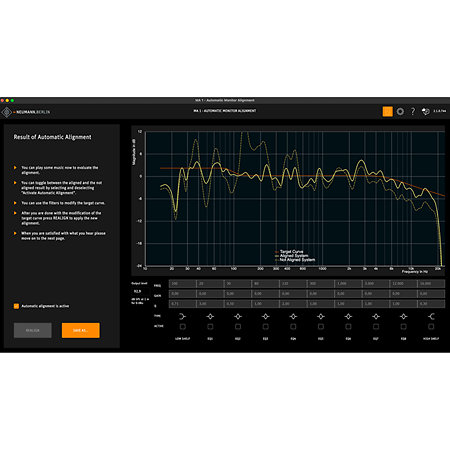
Task: Enable the High Shelf active checkbox
Action: [x=431, y=327]
